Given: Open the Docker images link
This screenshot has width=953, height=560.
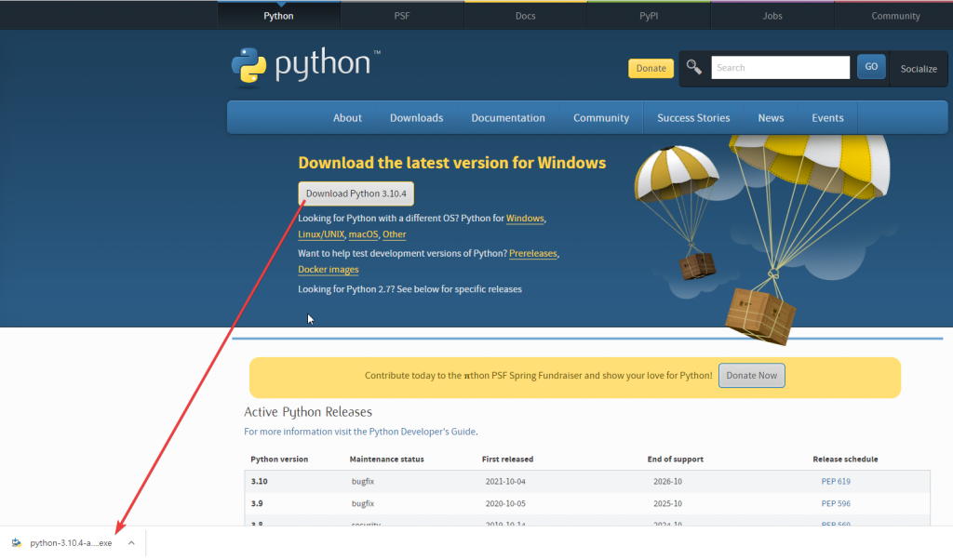Looking at the screenshot, I should 328,270.
